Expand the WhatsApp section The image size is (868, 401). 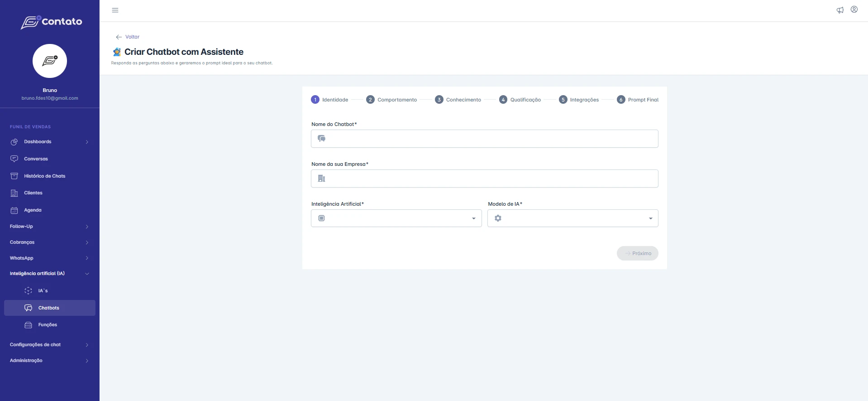[x=50, y=258]
